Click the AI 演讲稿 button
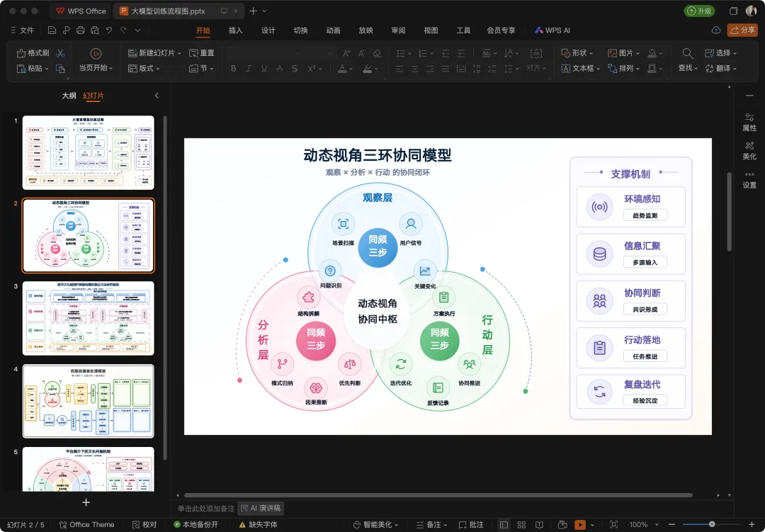765x532 pixels. click(x=261, y=508)
